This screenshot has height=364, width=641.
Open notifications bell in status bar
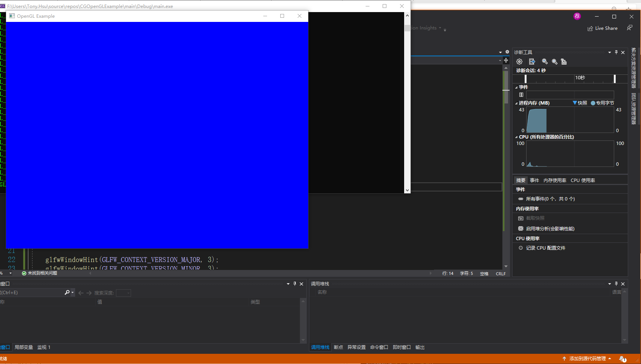click(x=622, y=359)
